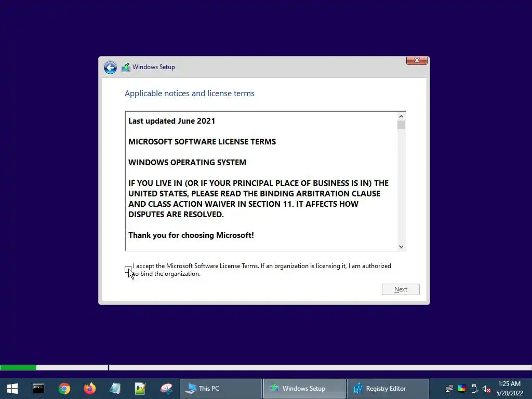Click the network icon in system tray
The height and width of the screenshot is (399, 532).
coord(449,389)
